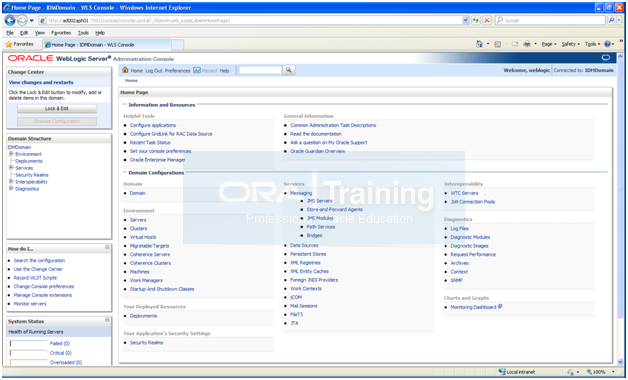Click the Oracle logo oval icon in header
The width and height of the screenshot is (628, 380).
coord(606,58)
